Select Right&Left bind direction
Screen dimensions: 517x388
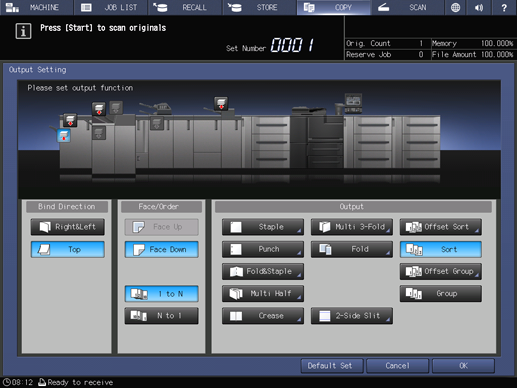(68, 227)
